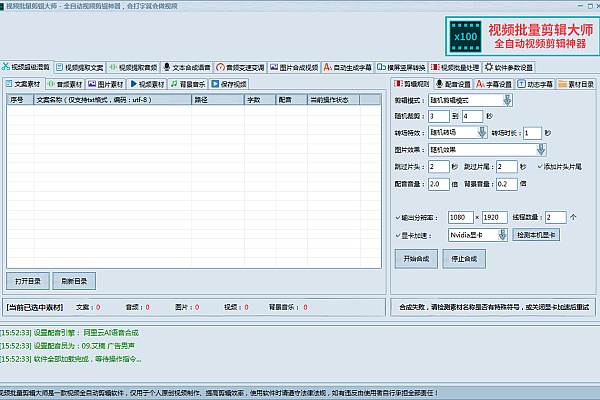Click the 视频素材 blue play icon
This screenshot has width=600, height=400.
click(134, 84)
